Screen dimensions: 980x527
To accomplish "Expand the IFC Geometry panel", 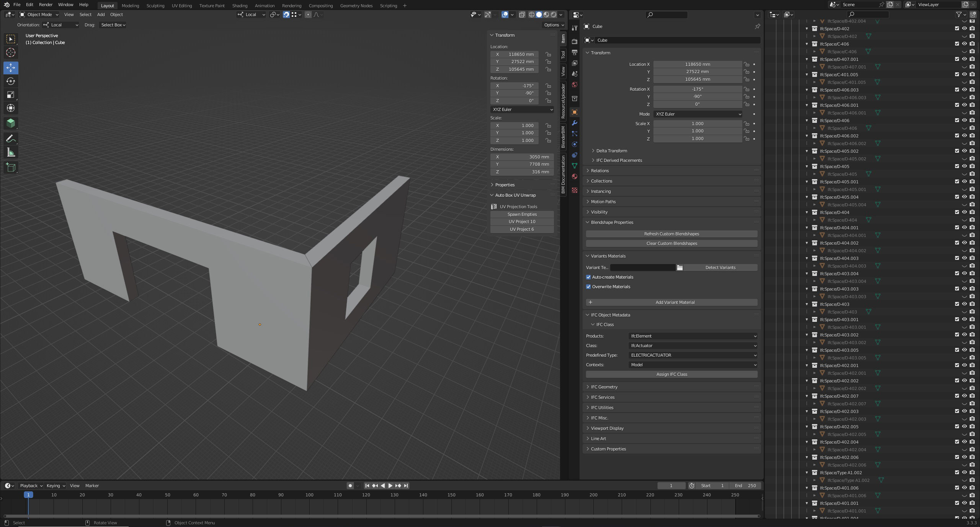I will point(604,387).
